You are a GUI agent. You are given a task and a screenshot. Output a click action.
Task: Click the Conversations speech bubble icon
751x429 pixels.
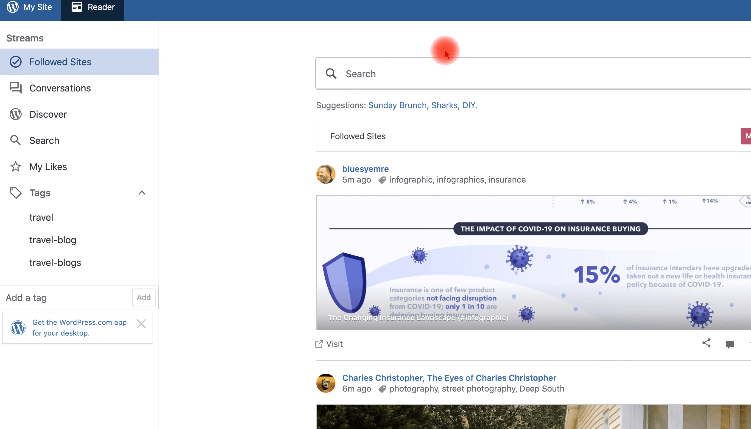(x=16, y=88)
